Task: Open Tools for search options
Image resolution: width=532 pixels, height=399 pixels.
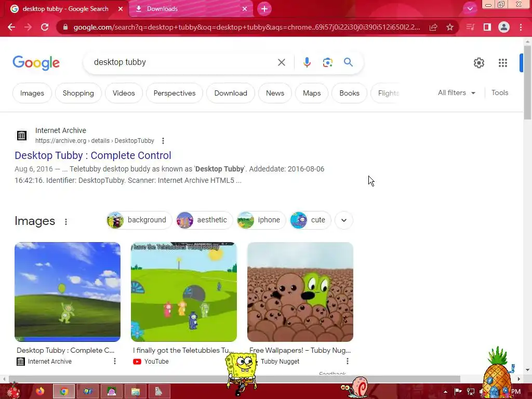Action: (500, 92)
